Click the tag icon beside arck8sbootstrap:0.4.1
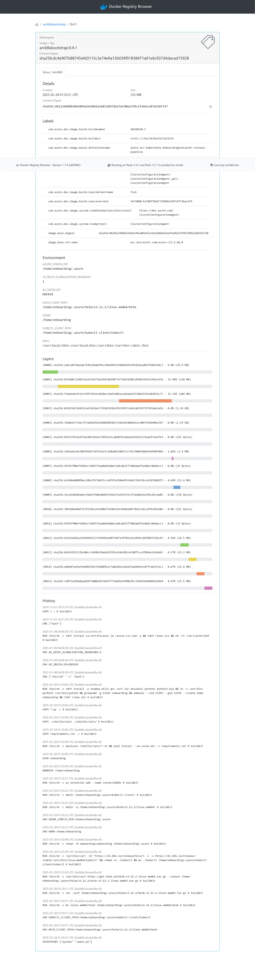 point(208,42)
